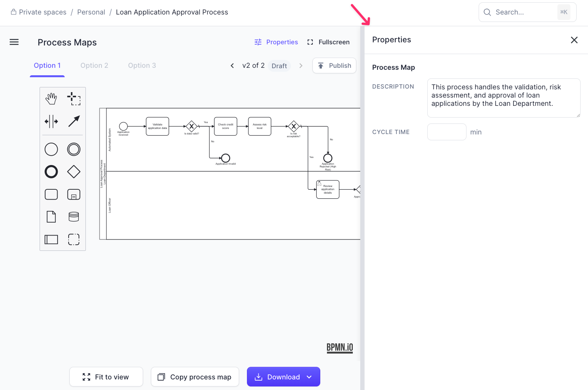
Task: Choose the Create/Remove Space tool
Action: [x=51, y=122]
